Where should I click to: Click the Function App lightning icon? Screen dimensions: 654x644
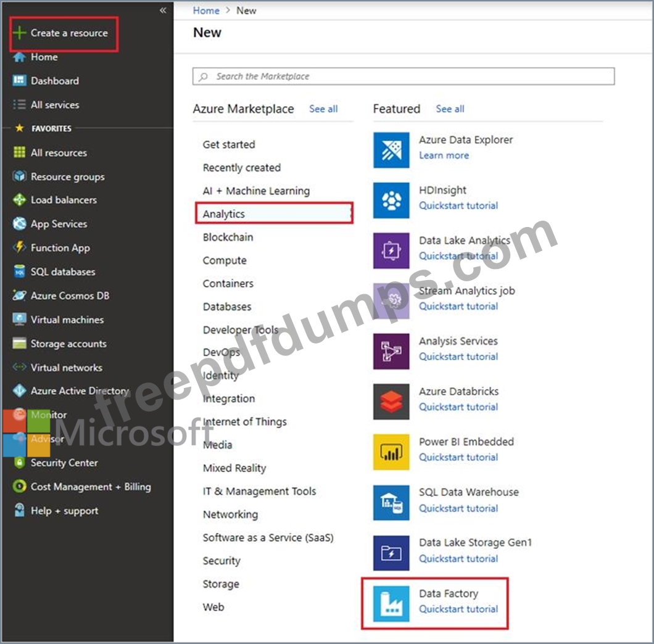pyautogui.click(x=19, y=247)
